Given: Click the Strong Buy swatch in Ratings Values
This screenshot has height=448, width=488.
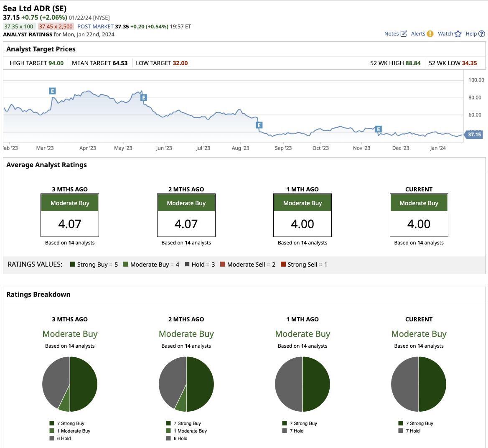Looking at the screenshot, I should point(73,265).
